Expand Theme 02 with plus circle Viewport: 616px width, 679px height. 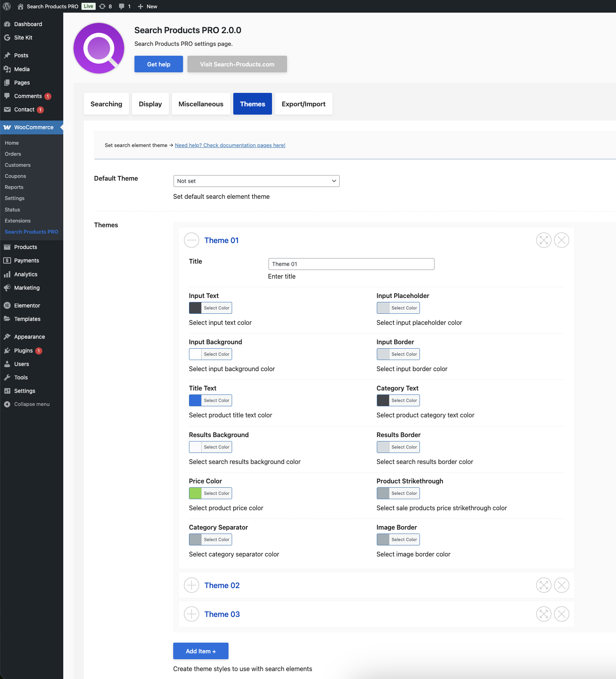[192, 585]
